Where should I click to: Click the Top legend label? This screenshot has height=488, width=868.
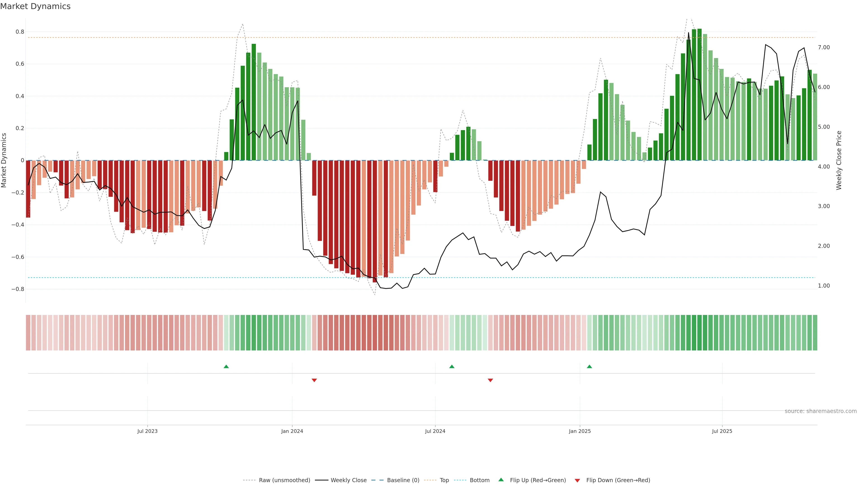tap(444, 480)
